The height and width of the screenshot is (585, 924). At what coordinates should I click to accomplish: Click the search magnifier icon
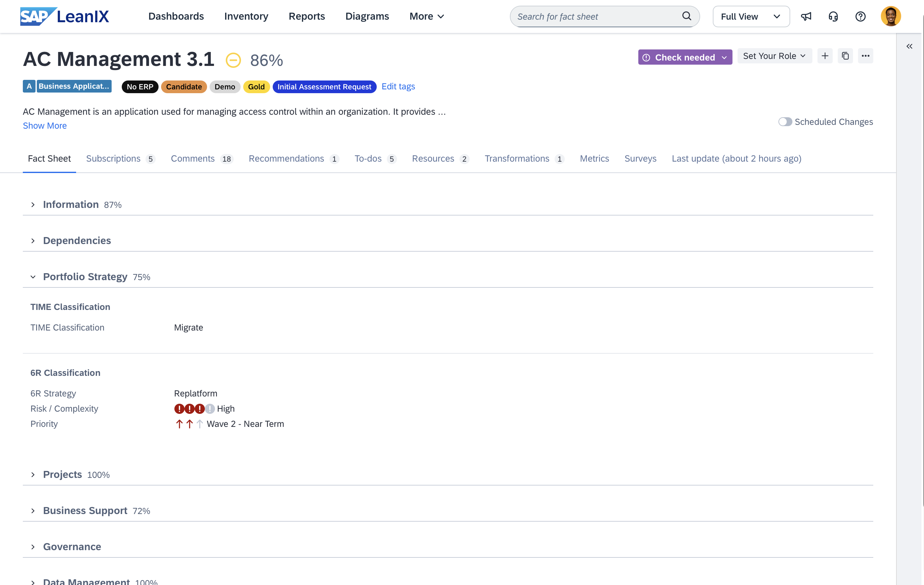(686, 16)
